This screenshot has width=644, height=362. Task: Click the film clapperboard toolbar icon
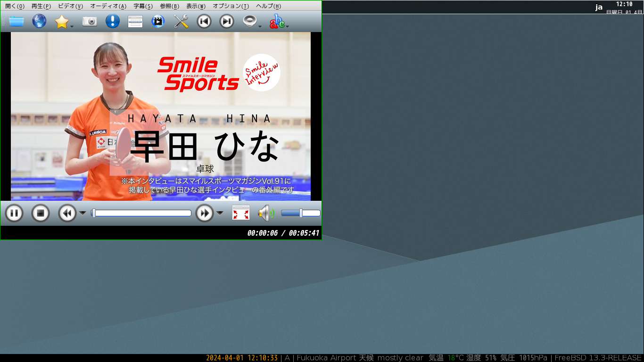click(x=158, y=21)
